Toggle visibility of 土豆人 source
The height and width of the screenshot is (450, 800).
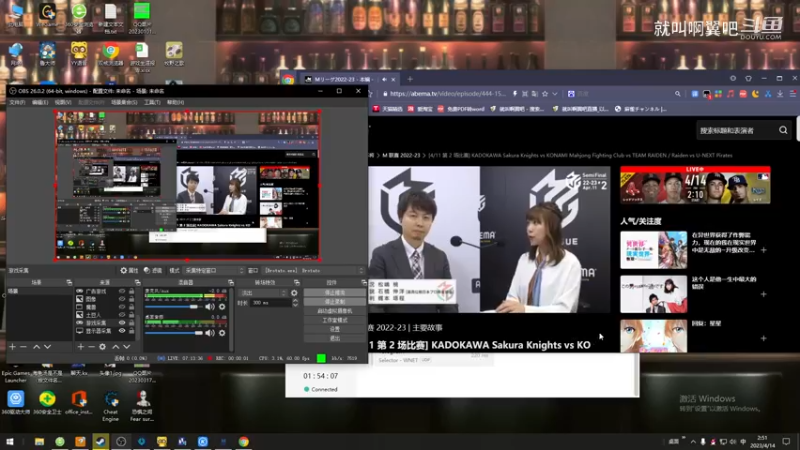click(x=121, y=315)
